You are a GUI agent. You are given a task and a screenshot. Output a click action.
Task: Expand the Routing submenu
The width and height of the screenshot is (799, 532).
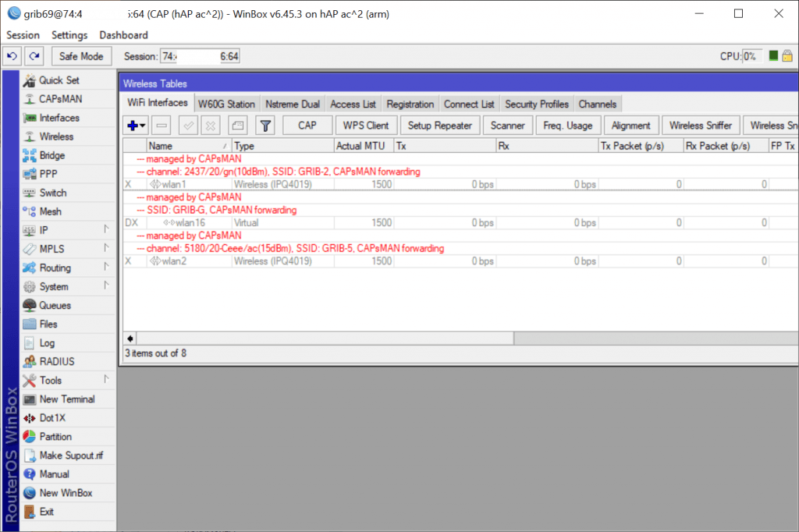(105, 268)
